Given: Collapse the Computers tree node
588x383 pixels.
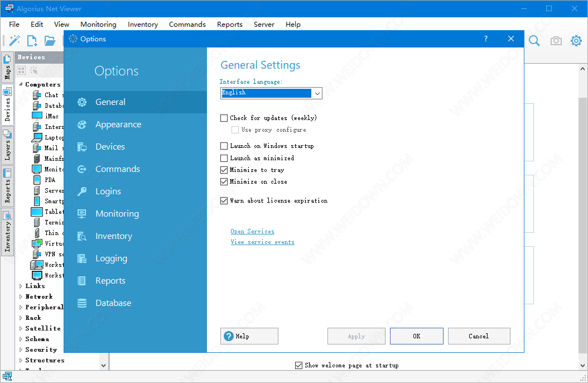Looking at the screenshot, I should pyautogui.click(x=21, y=84).
